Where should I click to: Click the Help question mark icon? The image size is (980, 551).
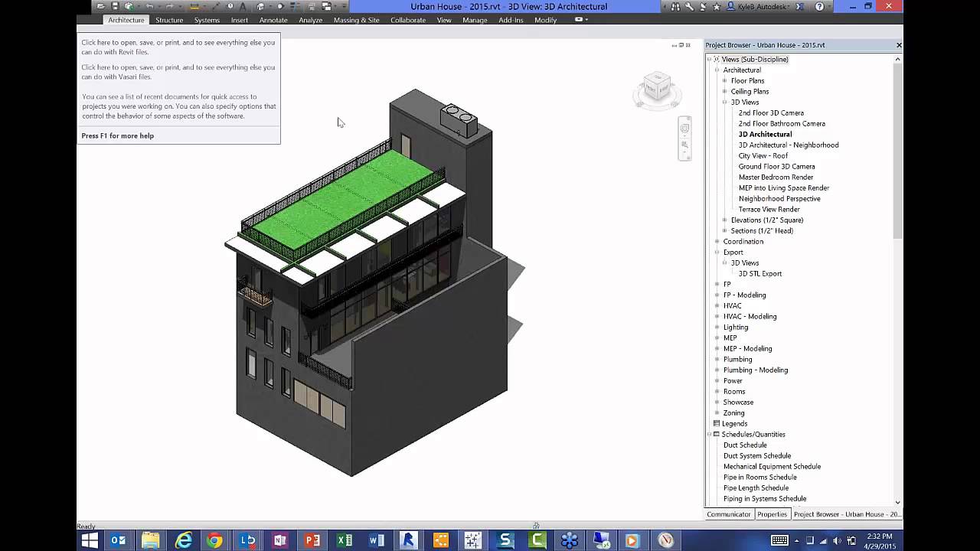point(819,6)
